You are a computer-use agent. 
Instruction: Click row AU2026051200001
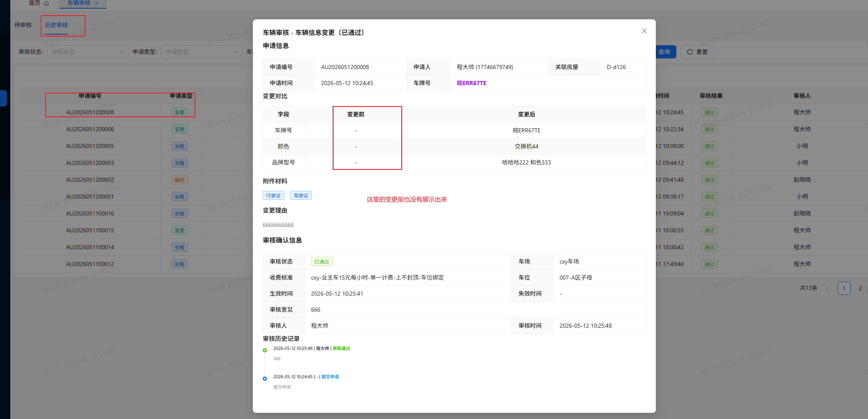click(x=90, y=197)
